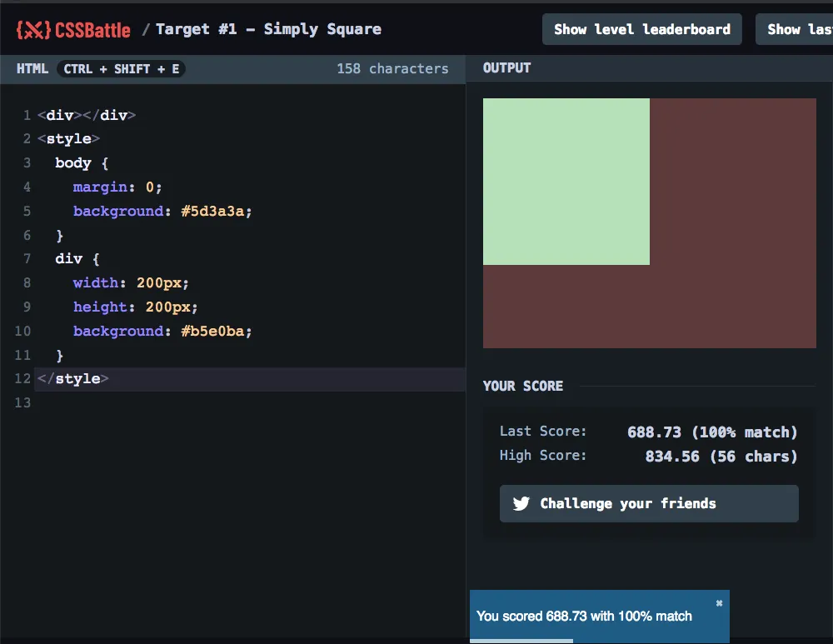Click the margin: 0 declaration on line 4
This screenshot has width=833, height=644.
coord(117,187)
